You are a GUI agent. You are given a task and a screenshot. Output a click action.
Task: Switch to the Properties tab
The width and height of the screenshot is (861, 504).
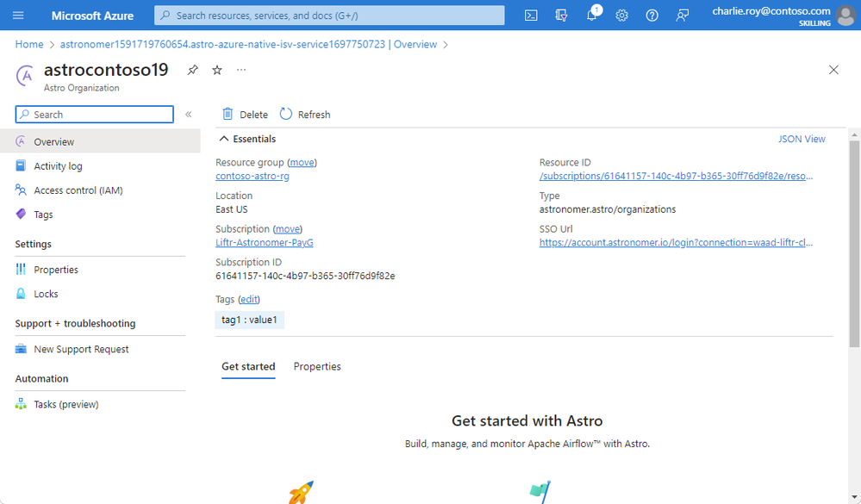[x=317, y=366]
